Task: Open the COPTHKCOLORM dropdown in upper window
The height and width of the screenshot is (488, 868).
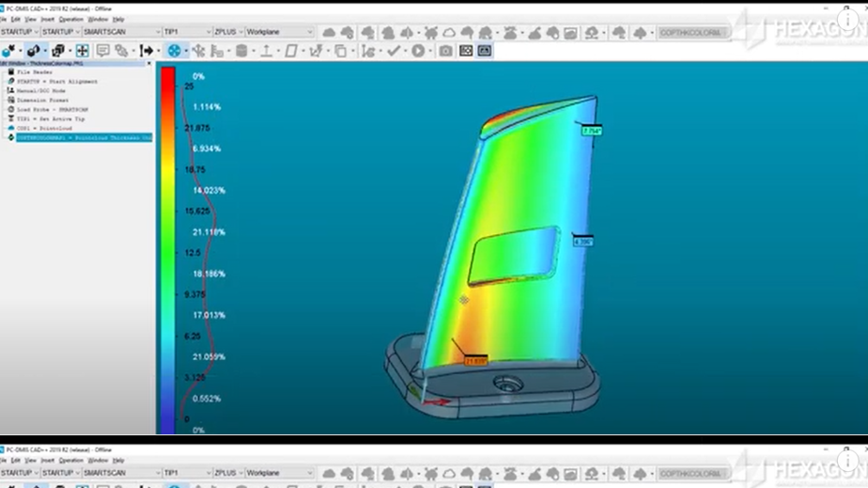Action: 692,33
